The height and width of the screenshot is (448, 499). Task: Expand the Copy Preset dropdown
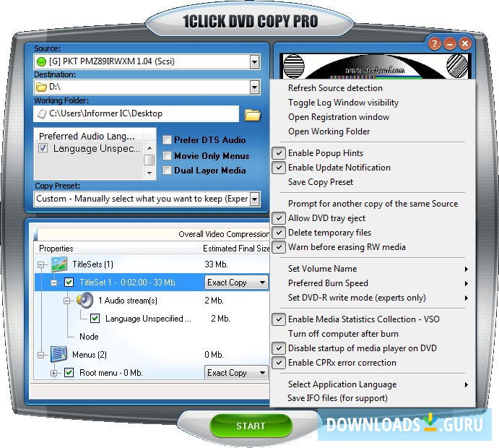coord(254,199)
